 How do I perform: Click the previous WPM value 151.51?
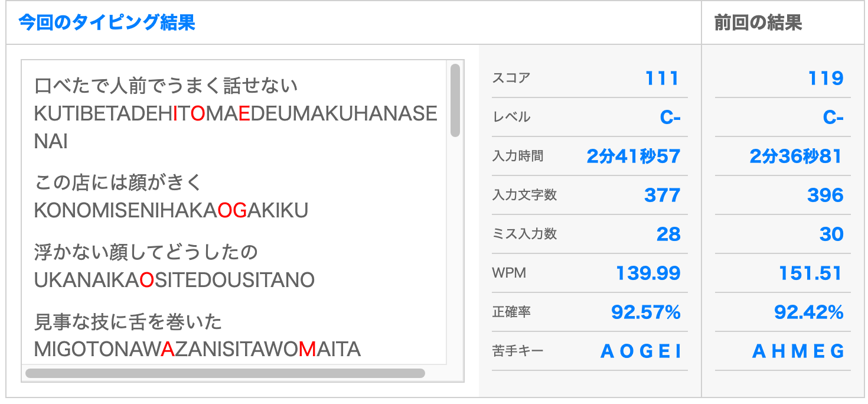click(x=810, y=273)
